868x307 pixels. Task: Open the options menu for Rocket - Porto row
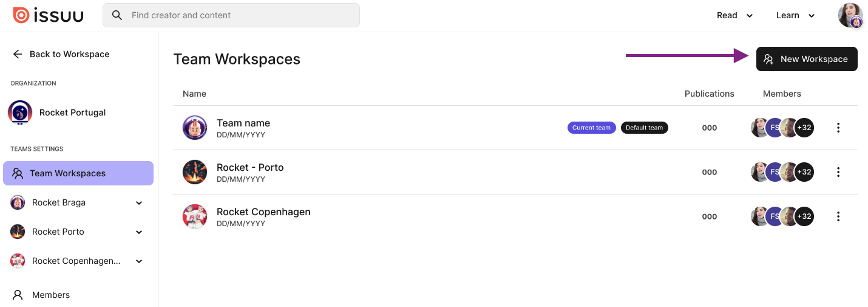838,172
